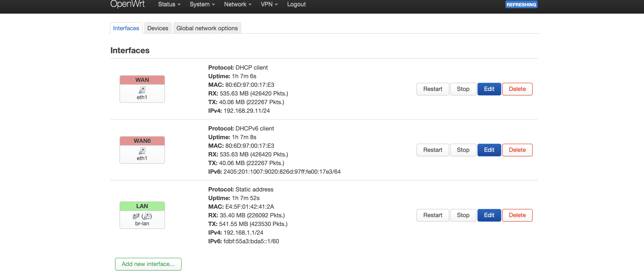This screenshot has width=644, height=271.
Task: Switch to the Devices tab
Action: (x=157, y=28)
